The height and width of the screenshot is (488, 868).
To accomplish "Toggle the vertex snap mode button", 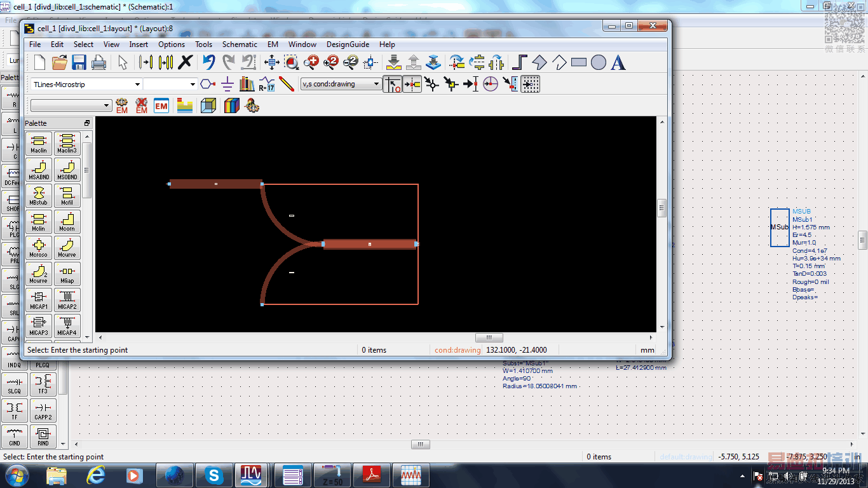I will coord(431,84).
